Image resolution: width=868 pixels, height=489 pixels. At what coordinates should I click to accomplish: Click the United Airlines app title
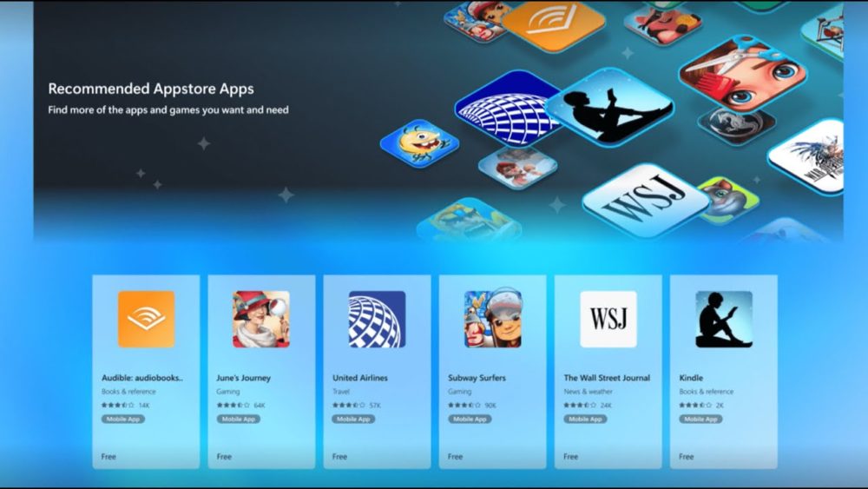click(360, 378)
